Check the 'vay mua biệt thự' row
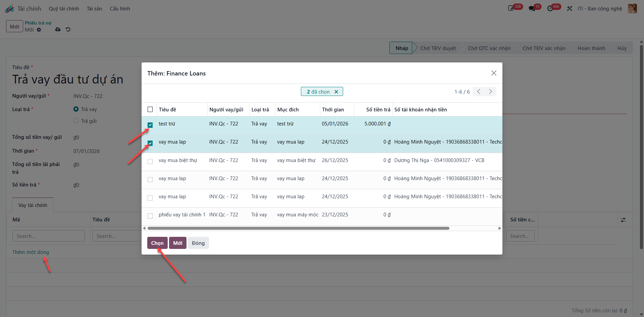The height and width of the screenshot is (317, 644). point(150,162)
